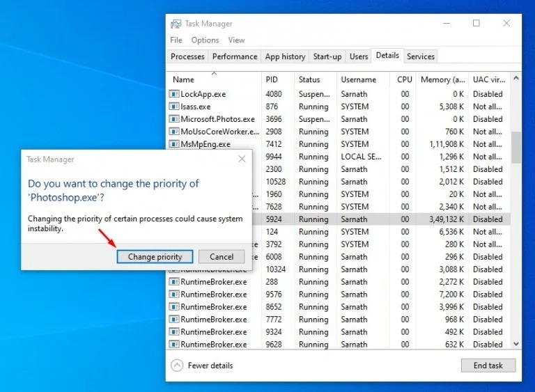
Task: Click the PID 5924 cell
Action: coord(274,219)
